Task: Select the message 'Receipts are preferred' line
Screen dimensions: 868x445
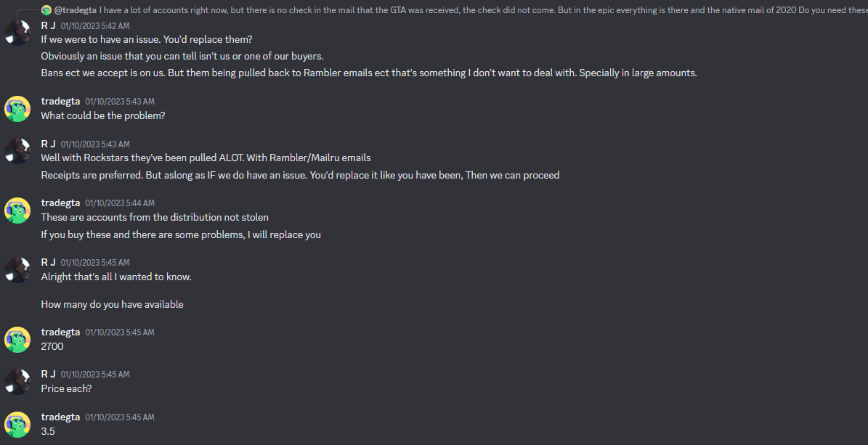Action: pyautogui.click(x=300, y=175)
